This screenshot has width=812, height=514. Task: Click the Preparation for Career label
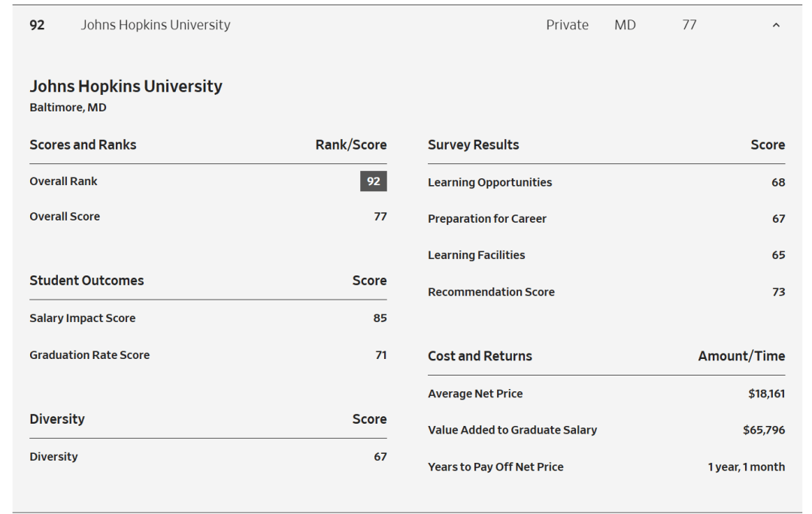coord(486,218)
